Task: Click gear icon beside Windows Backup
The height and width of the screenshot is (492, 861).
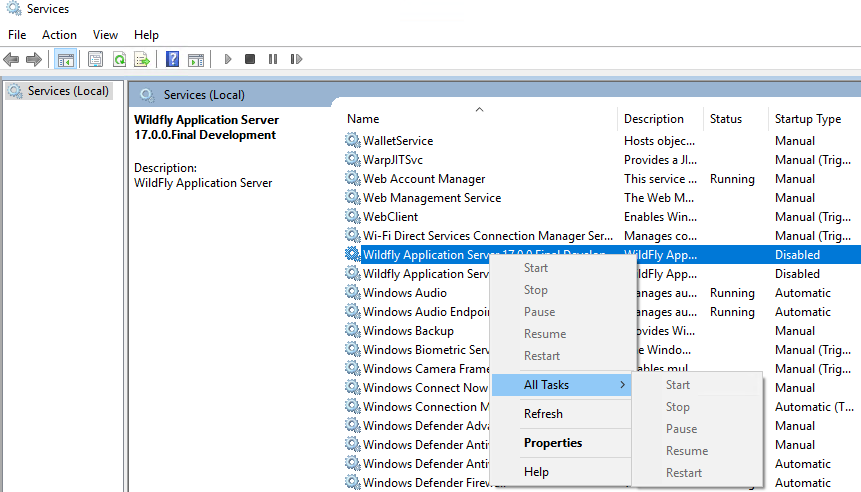Action: click(x=353, y=331)
